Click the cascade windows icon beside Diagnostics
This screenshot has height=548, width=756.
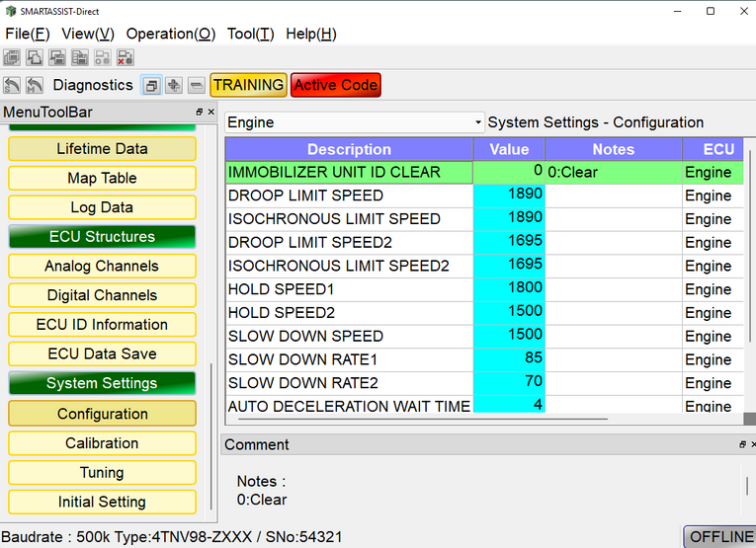click(151, 86)
